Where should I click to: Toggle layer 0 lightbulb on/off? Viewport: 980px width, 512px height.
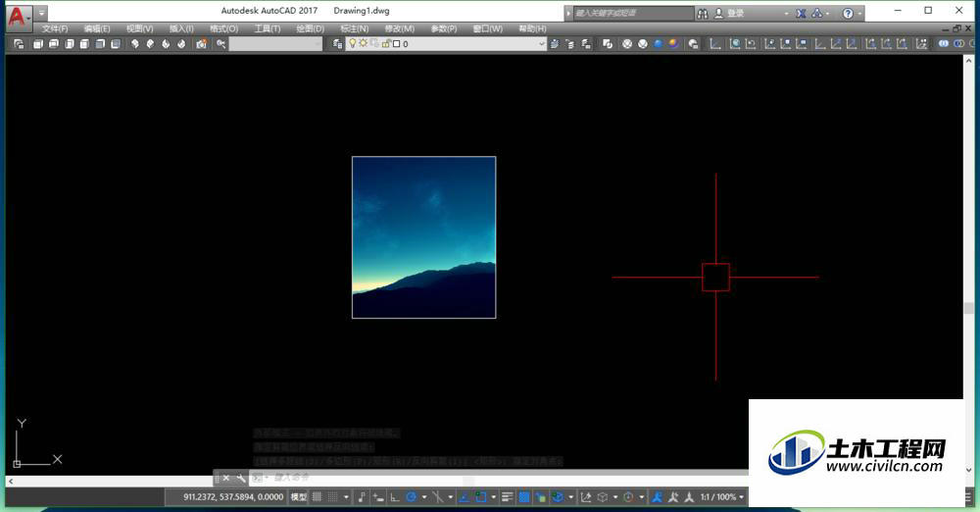tap(353, 43)
